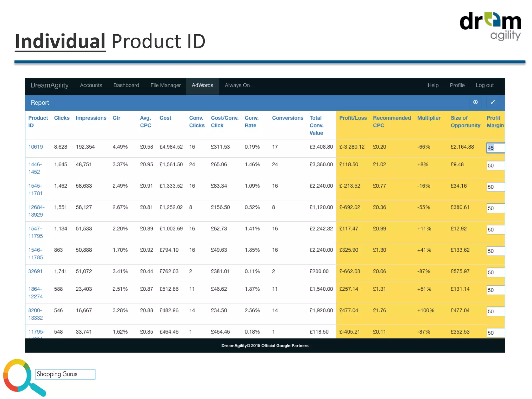This screenshot has width=532, height=399.
Task: Open the Dashboard menu item
Action: tap(126, 85)
